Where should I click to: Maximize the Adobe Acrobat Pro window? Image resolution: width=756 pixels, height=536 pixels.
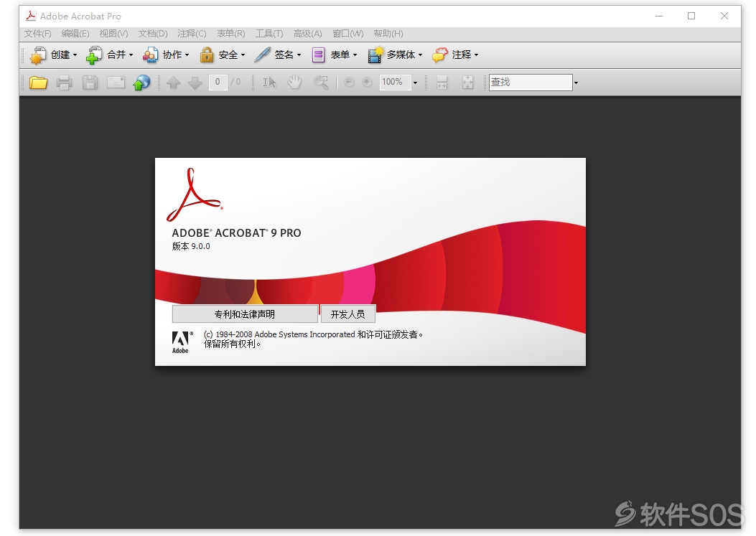pyautogui.click(x=691, y=16)
